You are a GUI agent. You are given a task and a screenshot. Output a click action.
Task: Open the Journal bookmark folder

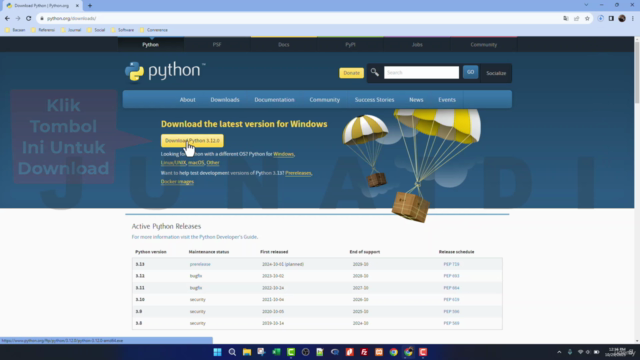tap(71, 30)
